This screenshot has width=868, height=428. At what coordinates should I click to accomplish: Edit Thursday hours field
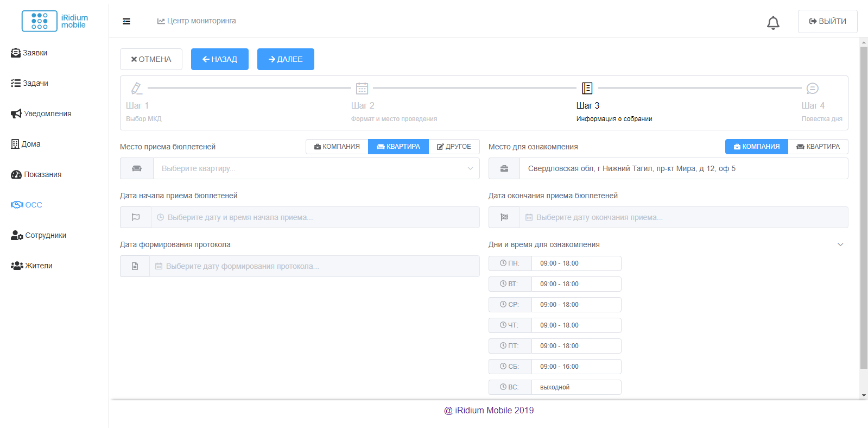[x=576, y=325]
